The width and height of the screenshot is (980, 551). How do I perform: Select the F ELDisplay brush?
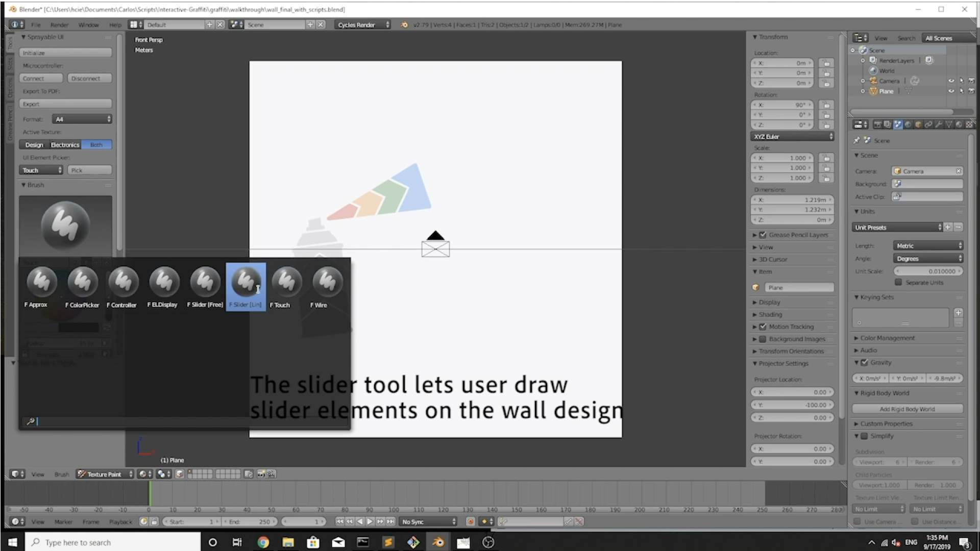(x=164, y=287)
